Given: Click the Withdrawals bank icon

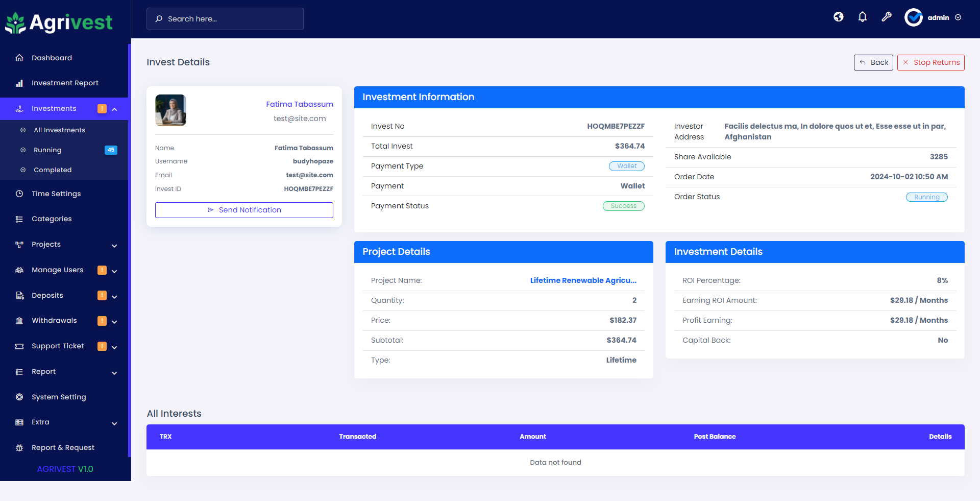Looking at the screenshot, I should click(19, 321).
